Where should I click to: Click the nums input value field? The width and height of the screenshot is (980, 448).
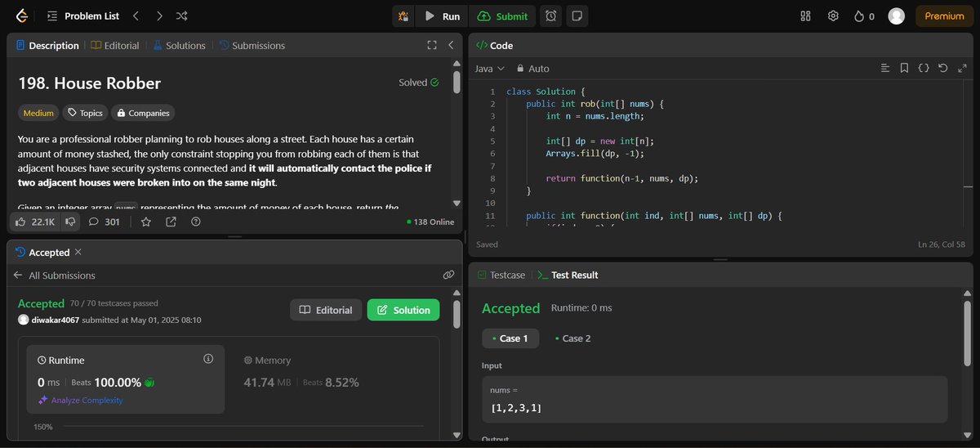click(715, 399)
